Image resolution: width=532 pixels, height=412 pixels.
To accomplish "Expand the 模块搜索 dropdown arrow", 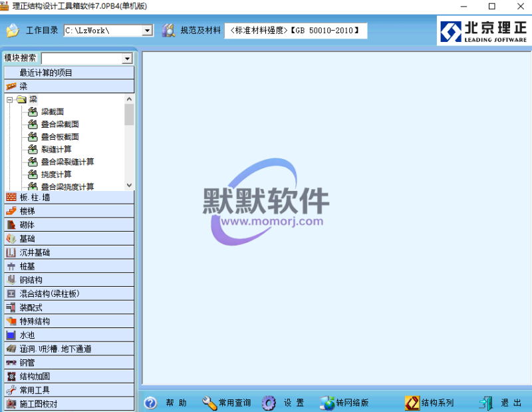I will (127, 59).
